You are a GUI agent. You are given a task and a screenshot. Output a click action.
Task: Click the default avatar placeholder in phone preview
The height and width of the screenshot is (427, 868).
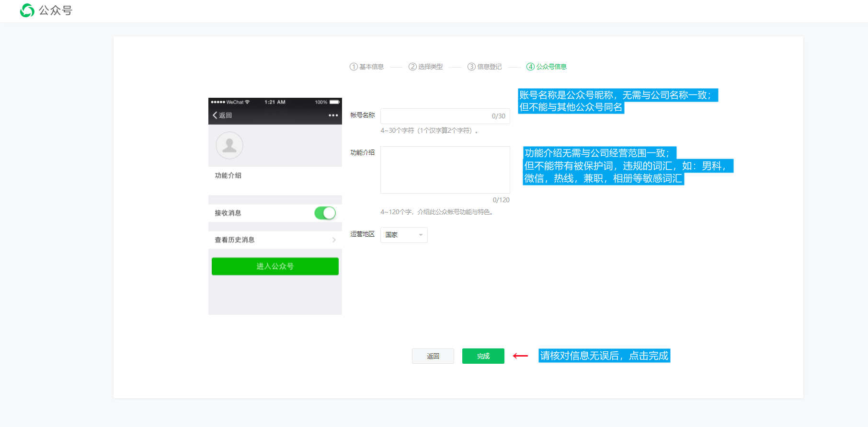[x=229, y=145]
